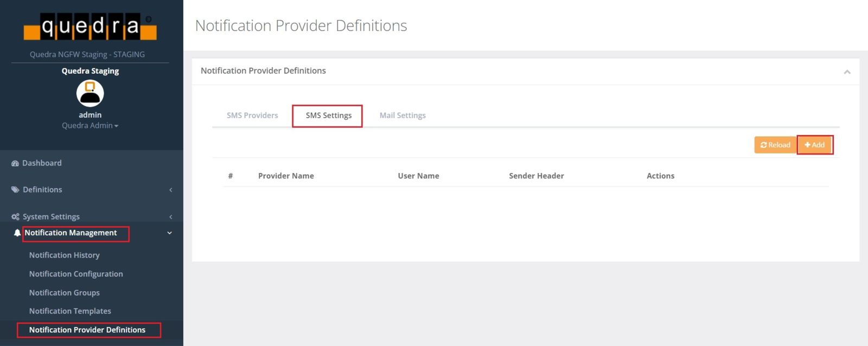The height and width of the screenshot is (346, 868).
Task: Open Notification Templates page
Action: (70, 311)
